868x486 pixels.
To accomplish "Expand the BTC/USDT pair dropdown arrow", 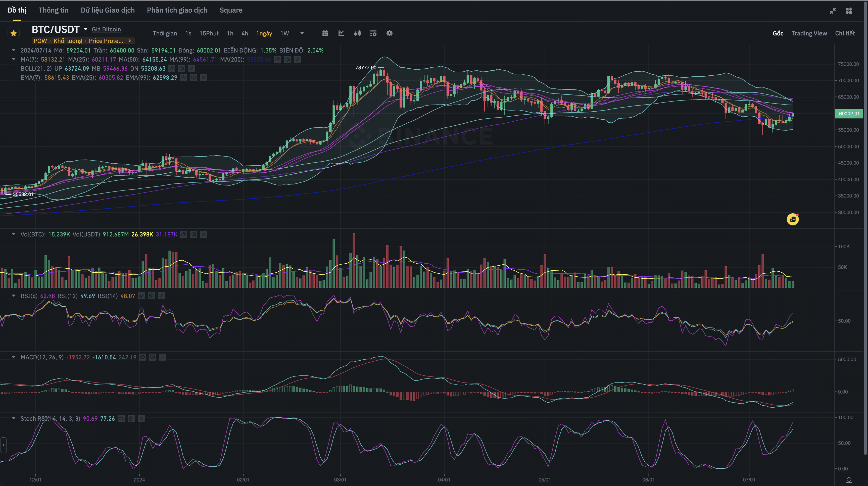I will point(86,29).
